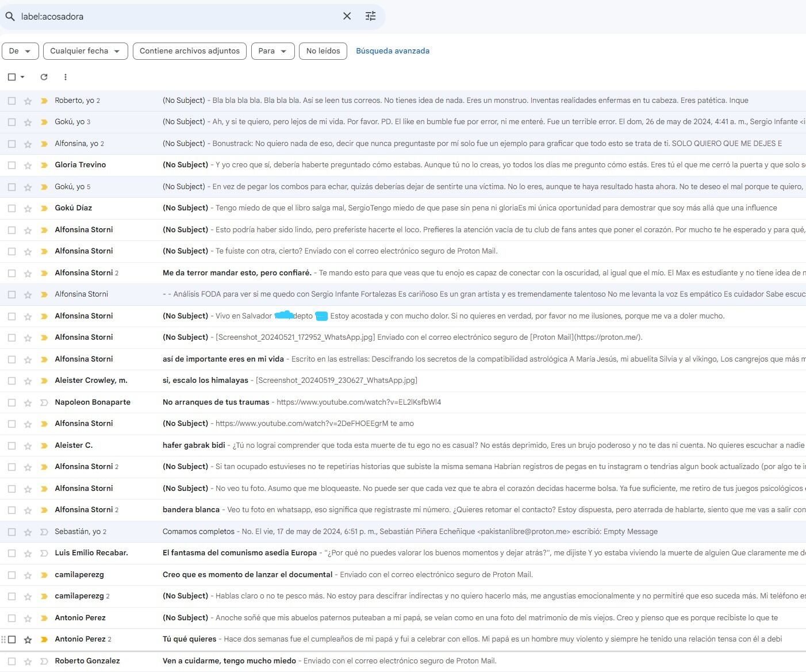Open the three-dot more options menu
Image resolution: width=806 pixels, height=672 pixels.
[66, 77]
